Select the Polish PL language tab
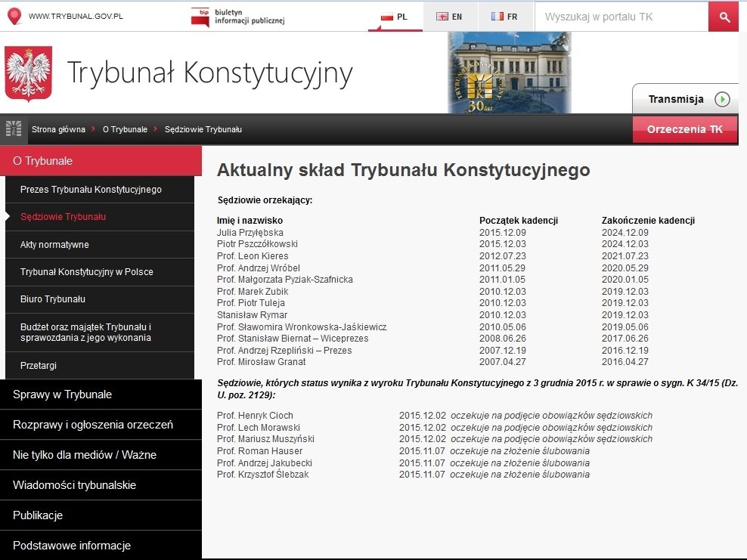747x560 pixels. pos(394,16)
